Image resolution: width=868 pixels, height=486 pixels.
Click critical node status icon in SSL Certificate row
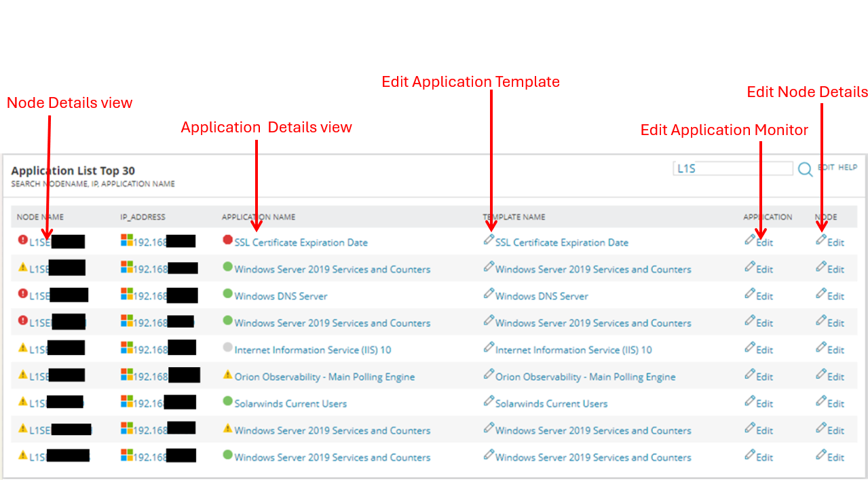coord(23,240)
